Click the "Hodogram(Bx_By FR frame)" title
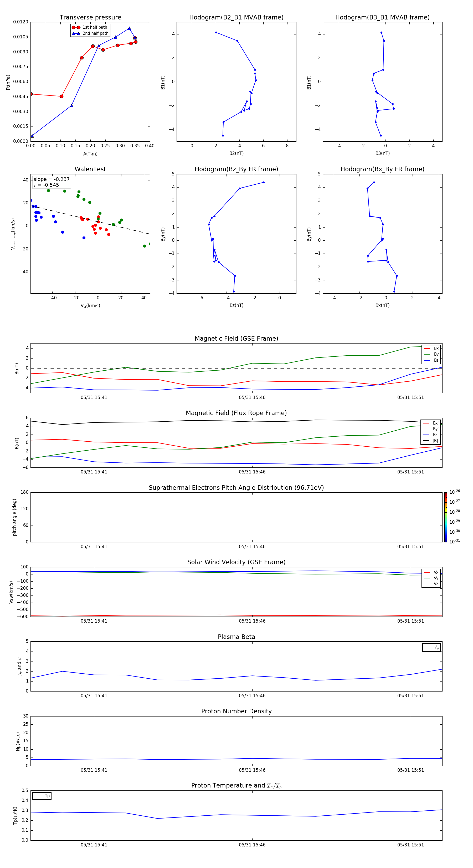Viewport: 473px width, 868px height. [x=382, y=169]
